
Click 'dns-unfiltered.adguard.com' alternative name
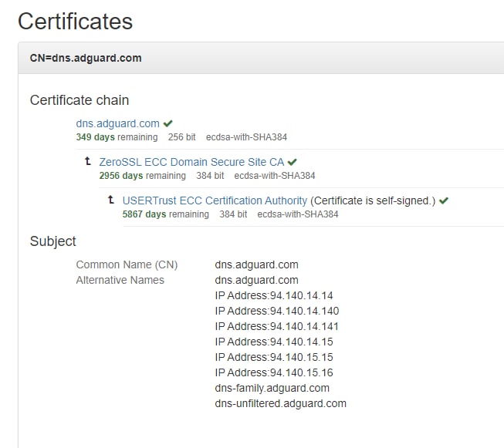coord(281,404)
